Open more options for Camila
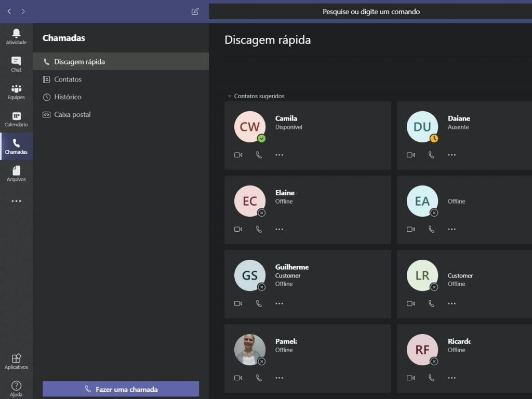The image size is (532, 399). click(279, 155)
